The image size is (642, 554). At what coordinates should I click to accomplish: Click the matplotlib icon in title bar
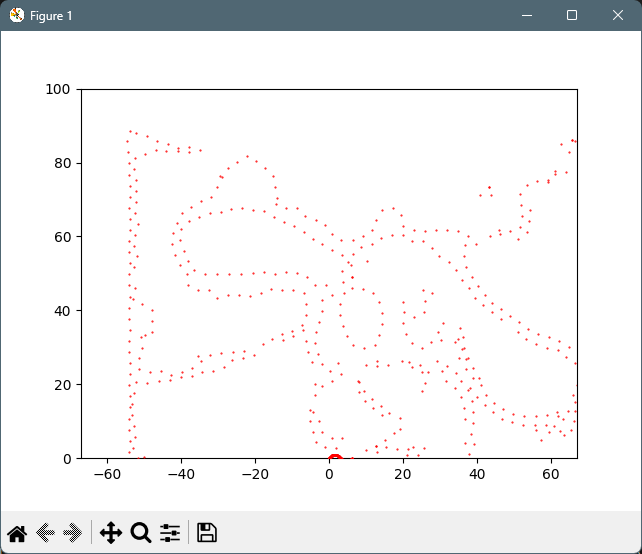(16, 16)
